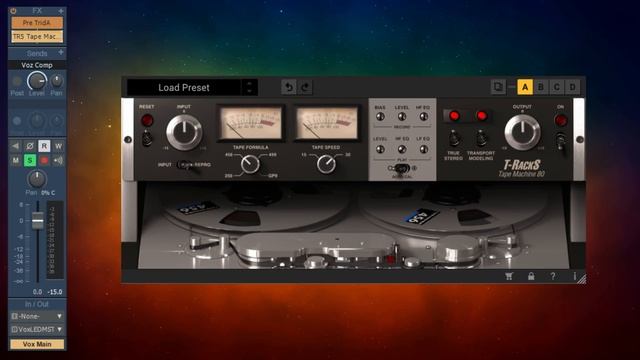The height and width of the screenshot is (360, 640).
Task: Toggle automation Read R button
Action: tap(44, 146)
